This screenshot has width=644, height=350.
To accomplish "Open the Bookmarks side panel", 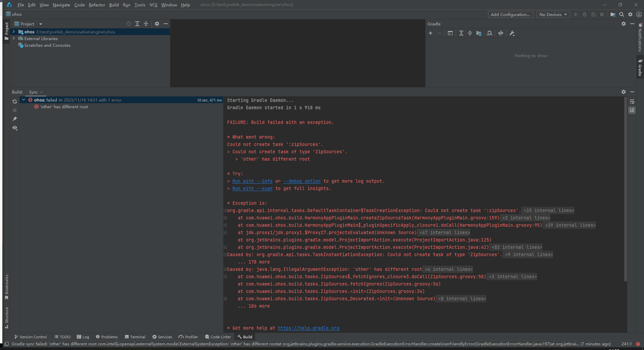I will coord(7,287).
